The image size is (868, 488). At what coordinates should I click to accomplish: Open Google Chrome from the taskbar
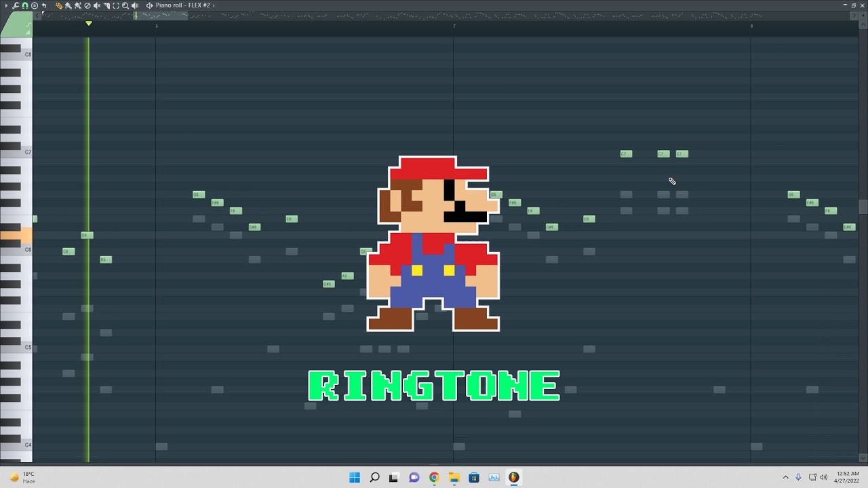pyautogui.click(x=434, y=477)
